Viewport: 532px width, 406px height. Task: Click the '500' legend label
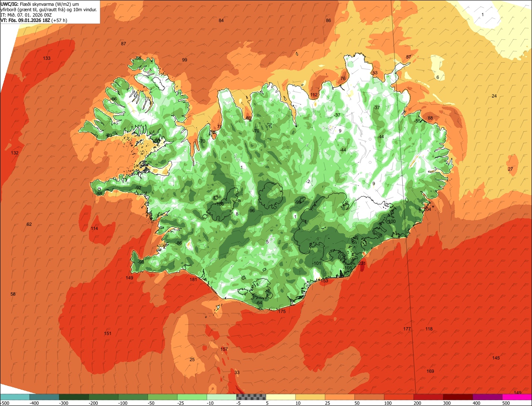(x=506, y=403)
